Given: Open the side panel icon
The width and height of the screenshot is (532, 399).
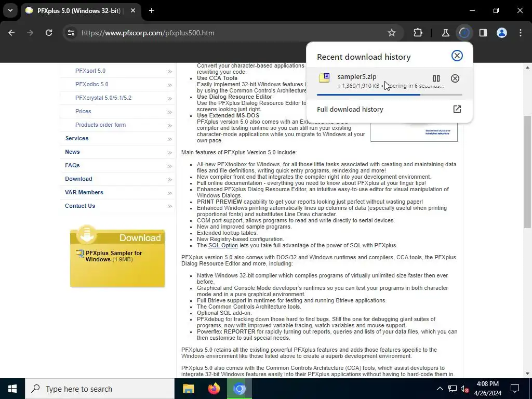Looking at the screenshot, I should click(483, 33).
